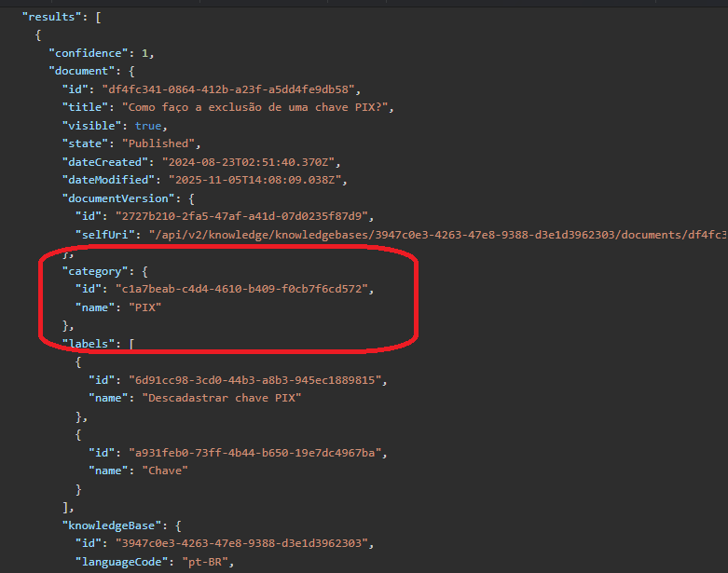Click the confidence value 1
This screenshot has width=728, height=573.
pyautogui.click(x=144, y=53)
